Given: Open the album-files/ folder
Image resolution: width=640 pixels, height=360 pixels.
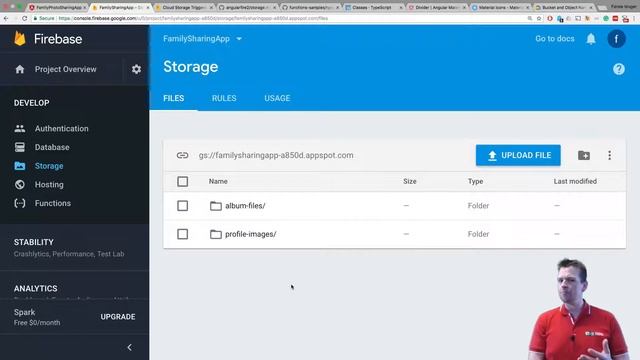Looking at the screenshot, I should (x=245, y=206).
